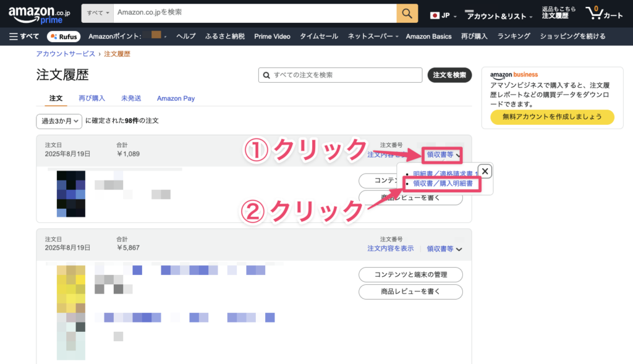Select the 注文 tab

pyautogui.click(x=56, y=98)
